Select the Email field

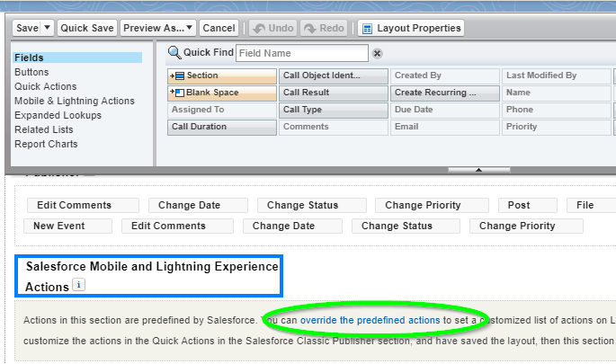pos(445,128)
